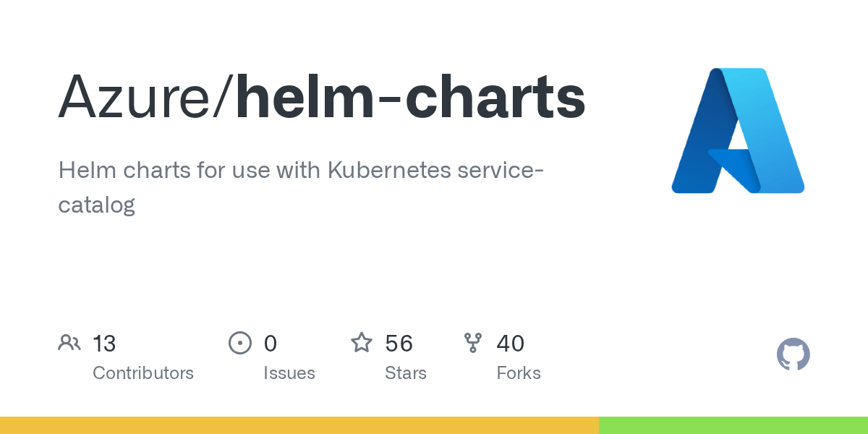Click the Stars label

click(x=406, y=373)
